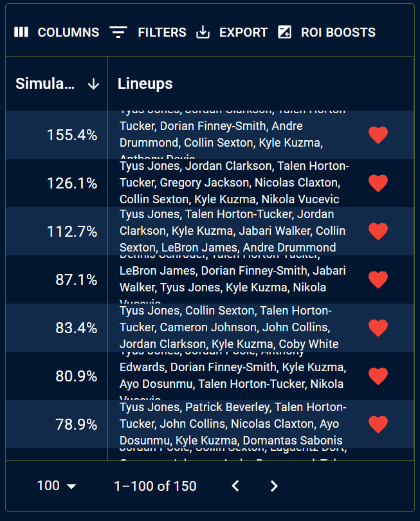Toggle the heart on the 126.1% lineup

tap(378, 183)
